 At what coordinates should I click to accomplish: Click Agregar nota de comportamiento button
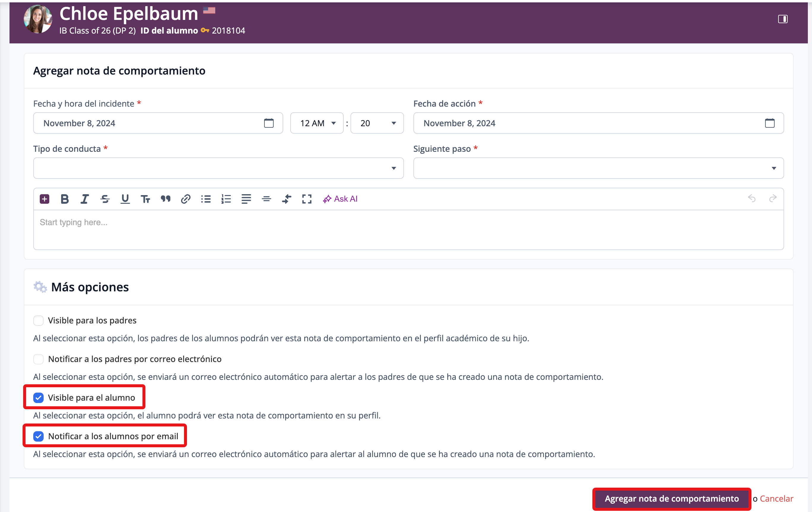pyautogui.click(x=671, y=499)
